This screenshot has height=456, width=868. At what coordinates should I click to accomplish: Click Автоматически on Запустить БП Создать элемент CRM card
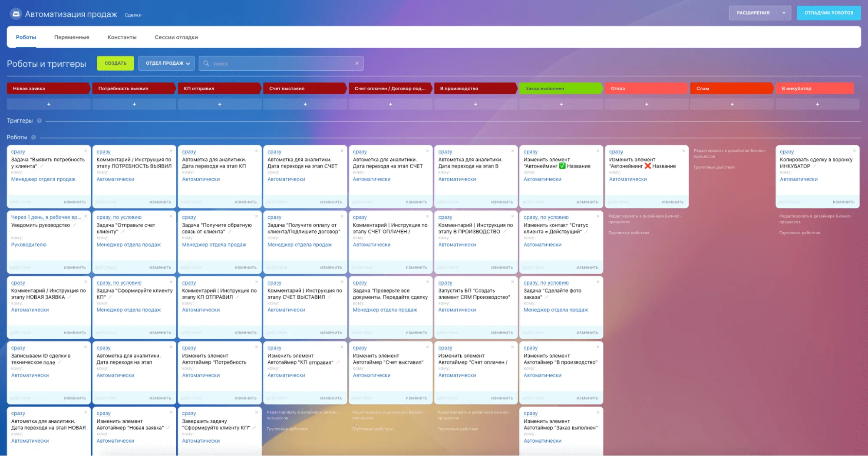(457, 310)
